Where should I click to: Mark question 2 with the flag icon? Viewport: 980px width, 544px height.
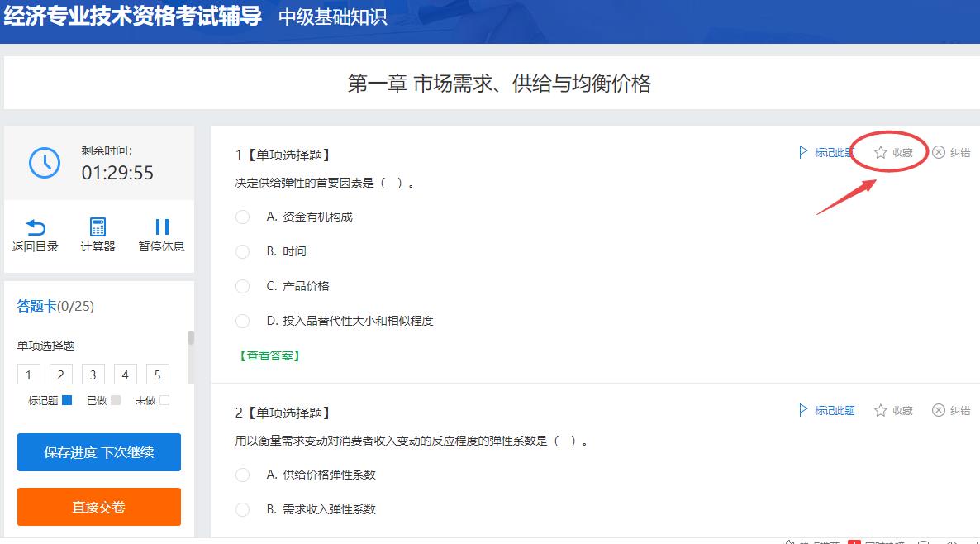click(x=803, y=410)
